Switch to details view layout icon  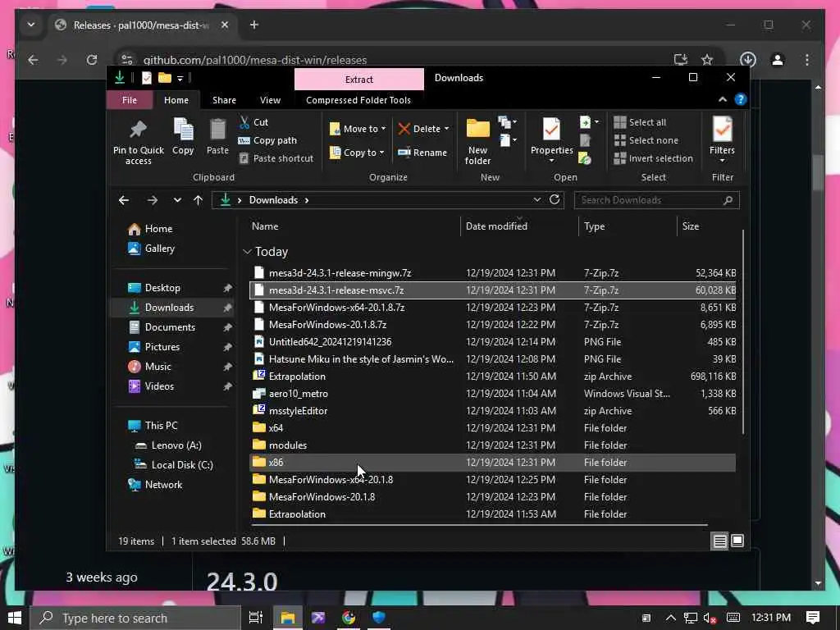719,541
